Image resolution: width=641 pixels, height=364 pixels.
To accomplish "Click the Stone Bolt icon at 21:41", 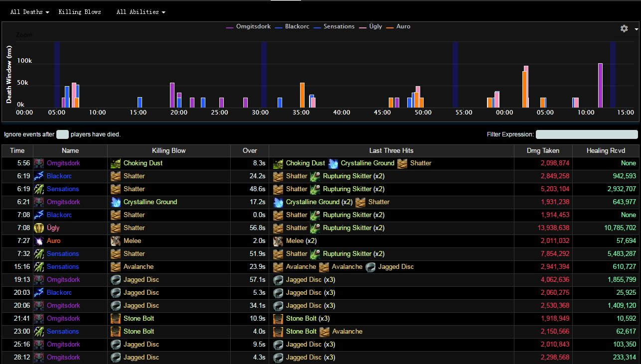I will point(116,319).
